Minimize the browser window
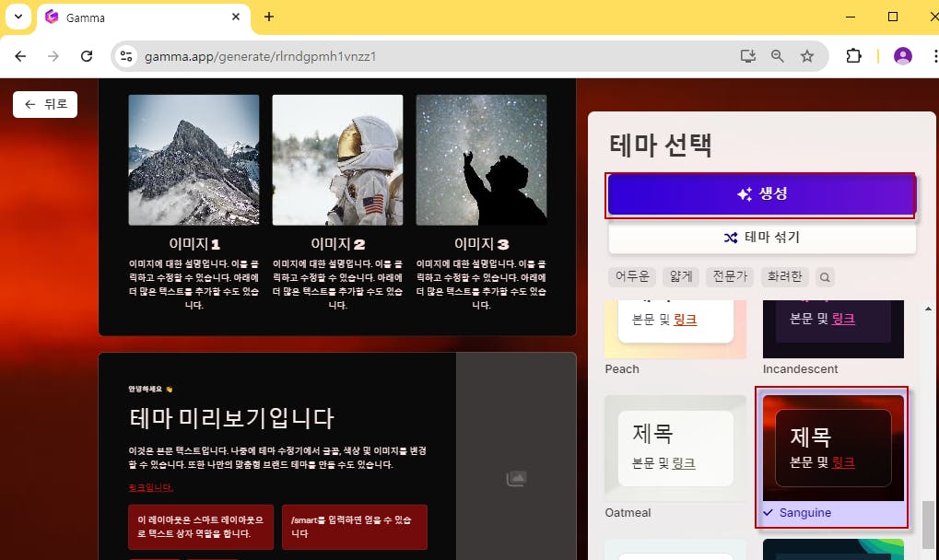 pyautogui.click(x=851, y=17)
